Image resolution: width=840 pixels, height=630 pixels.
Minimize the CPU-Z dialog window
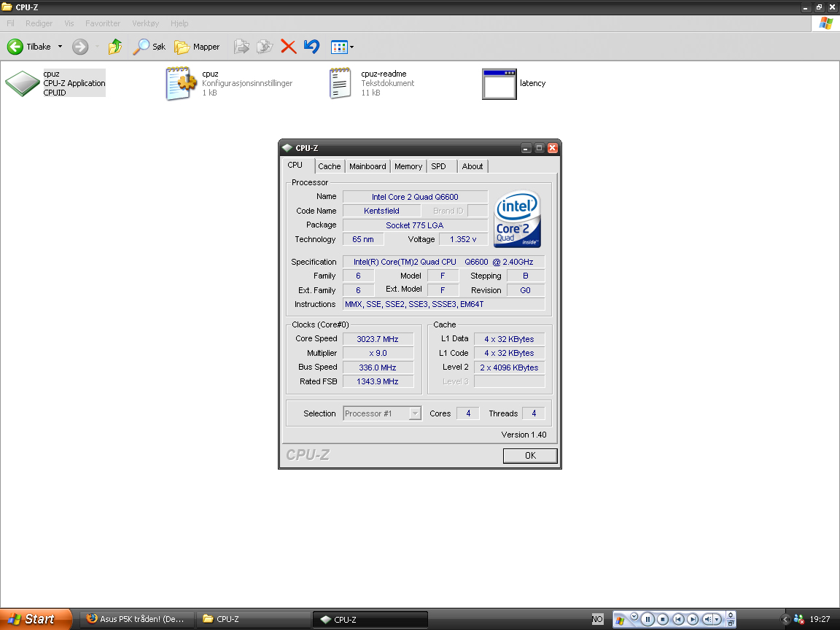(x=526, y=148)
